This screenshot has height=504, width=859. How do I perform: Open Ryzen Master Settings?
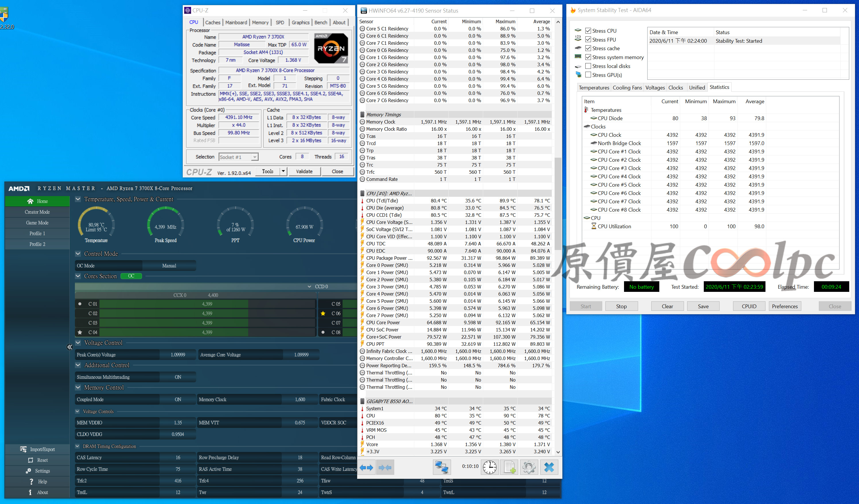(x=38, y=471)
